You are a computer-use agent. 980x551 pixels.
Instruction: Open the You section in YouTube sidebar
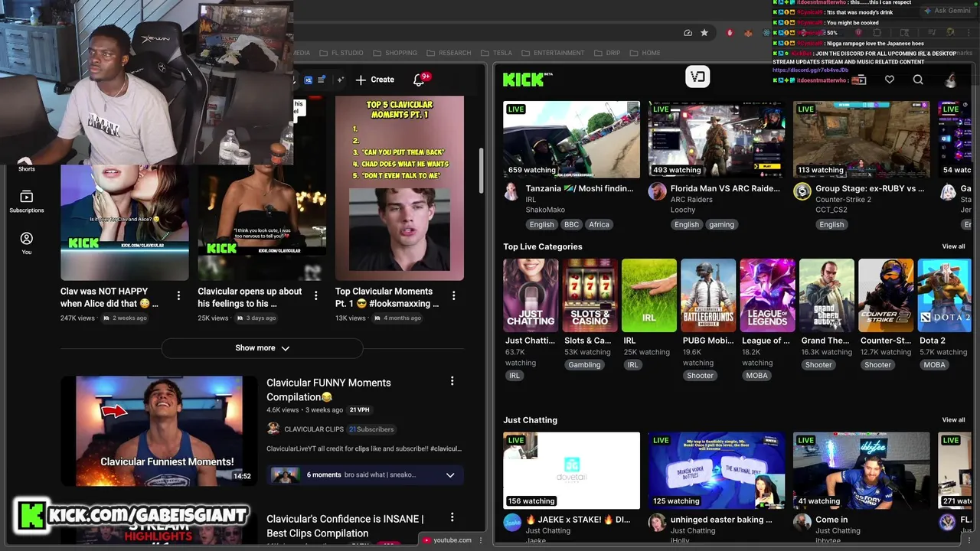pyautogui.click(x=27, y=243)
